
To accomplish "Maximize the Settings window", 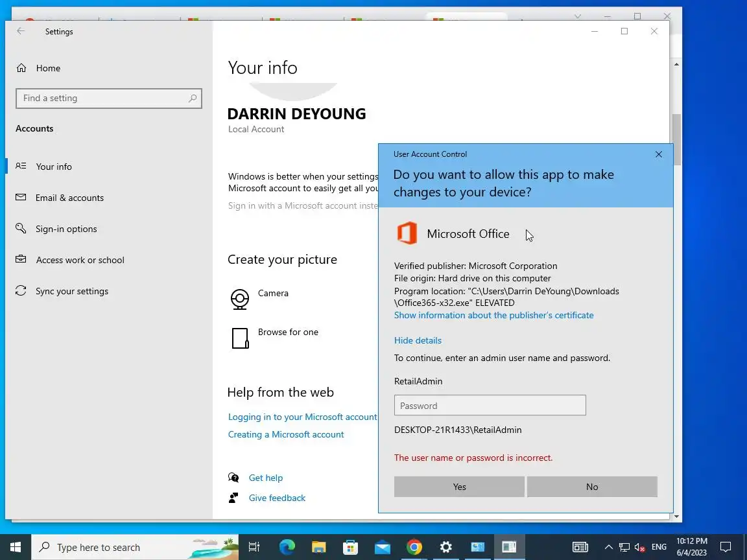I will click(x=624, y=31).
